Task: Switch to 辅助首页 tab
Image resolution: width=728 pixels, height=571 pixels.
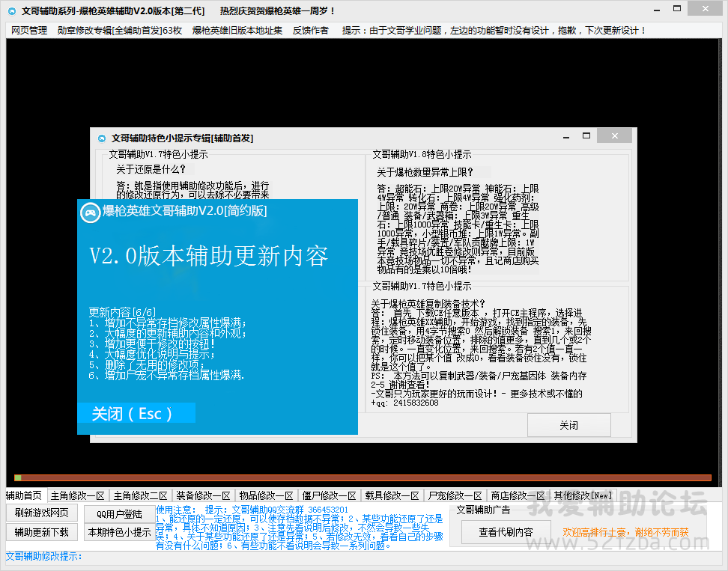Action: click(24, 495)
